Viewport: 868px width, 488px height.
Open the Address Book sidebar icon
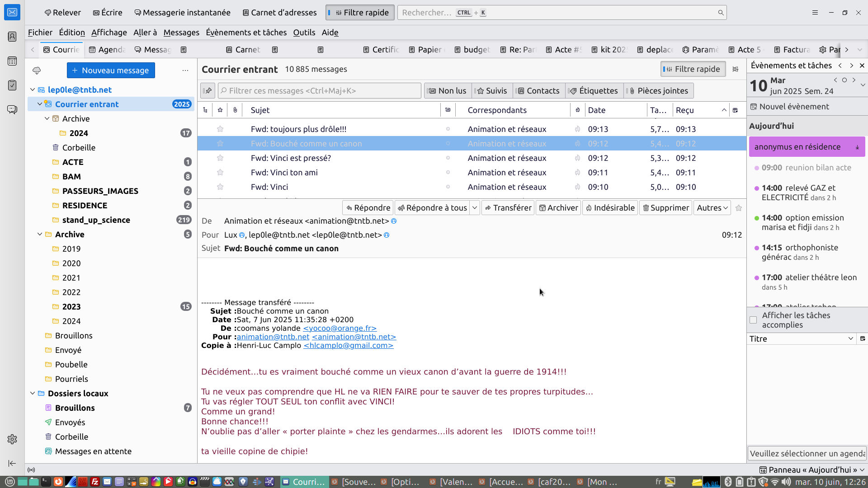pyautogui.click(x=12, y=37)
